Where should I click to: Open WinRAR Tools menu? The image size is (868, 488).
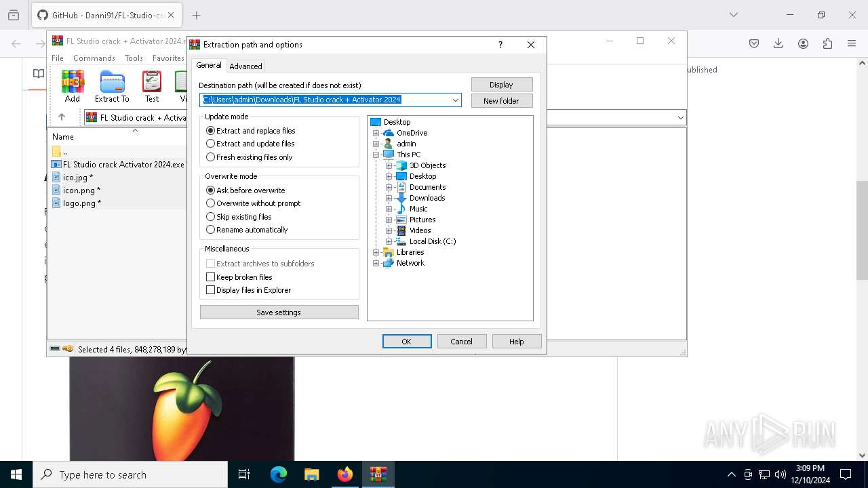click(x=134, y=58)
